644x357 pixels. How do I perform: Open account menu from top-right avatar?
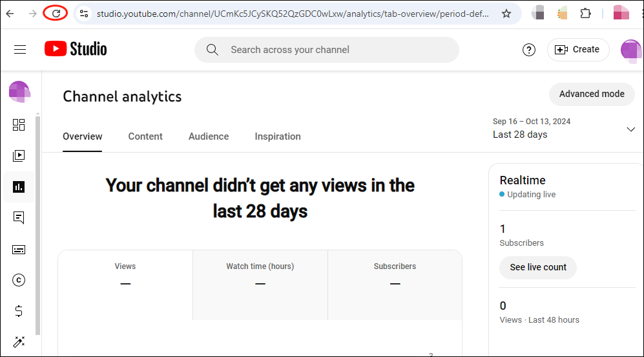[x=630, y=50]
